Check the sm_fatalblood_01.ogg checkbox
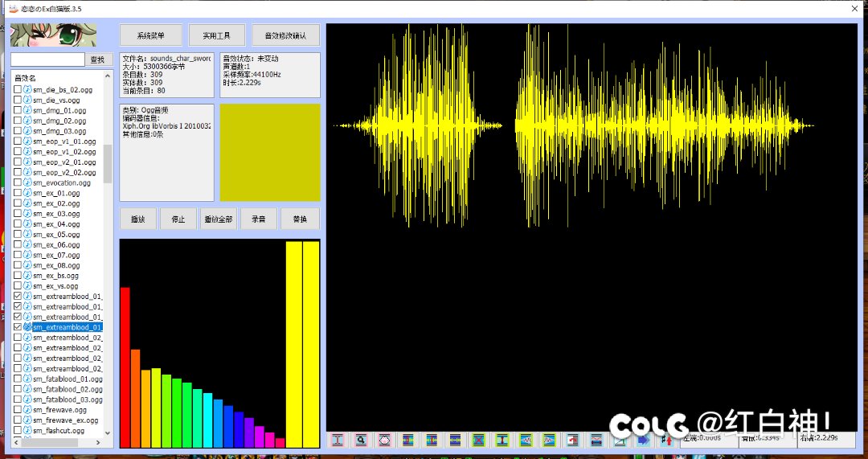Screen dimensions: 868x459 tap(18, 379)
